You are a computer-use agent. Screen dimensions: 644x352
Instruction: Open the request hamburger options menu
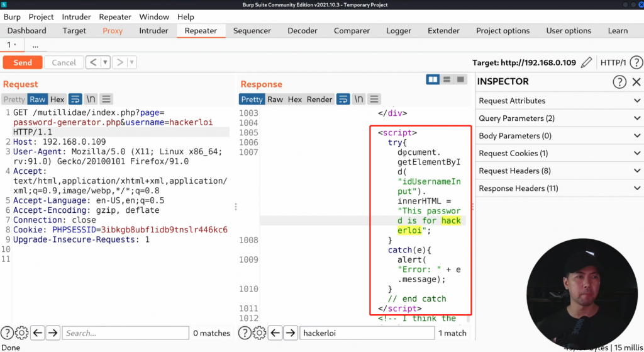[106, 99]
